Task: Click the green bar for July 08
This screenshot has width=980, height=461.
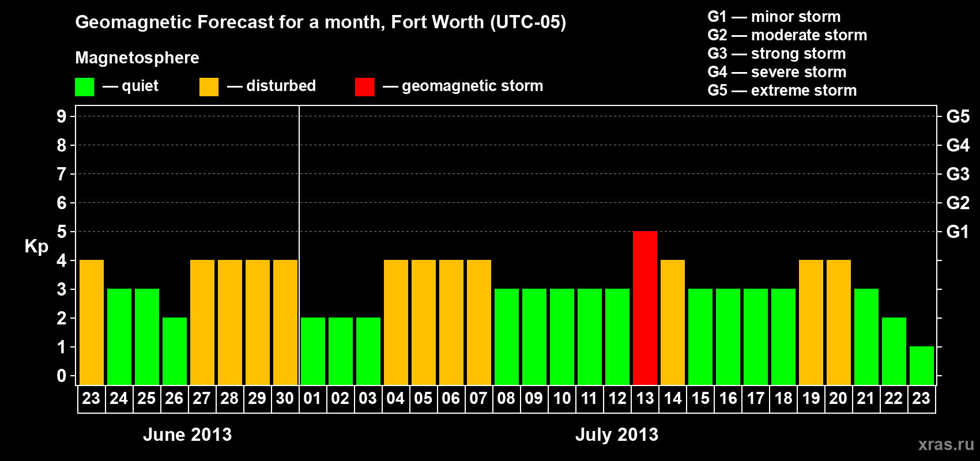Action: click(507, 337)
